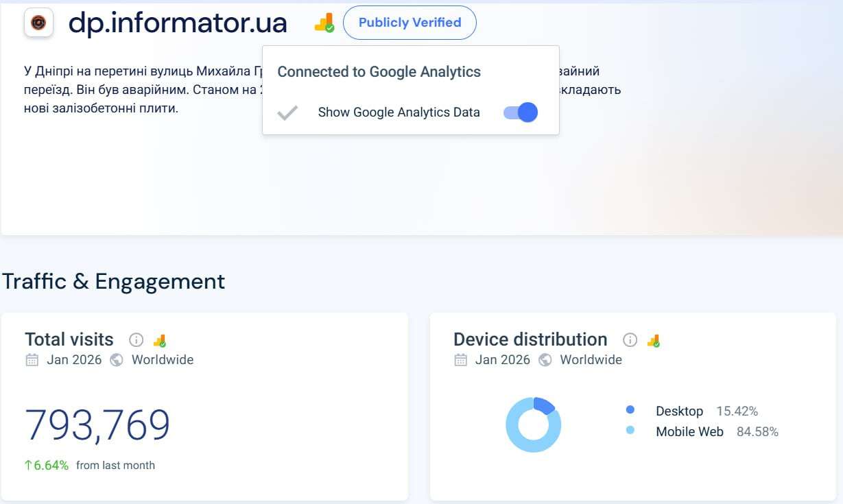The width and height of the screenshot is (843, 504).
Task: Click the green 6.64% growth indicator
Action: tap(47, 466)
